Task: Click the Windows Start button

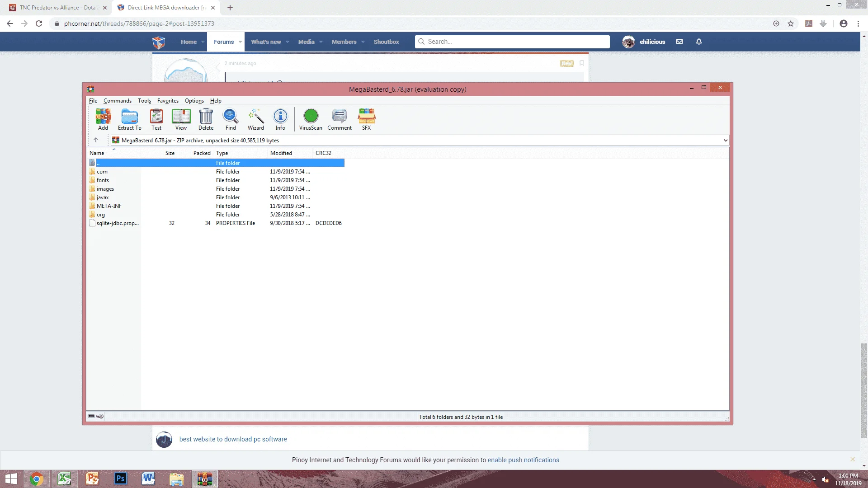Action: (x=11, y=479)
